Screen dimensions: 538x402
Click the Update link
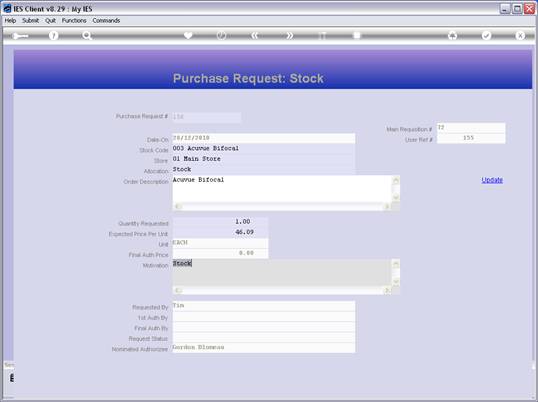(492, 180)
